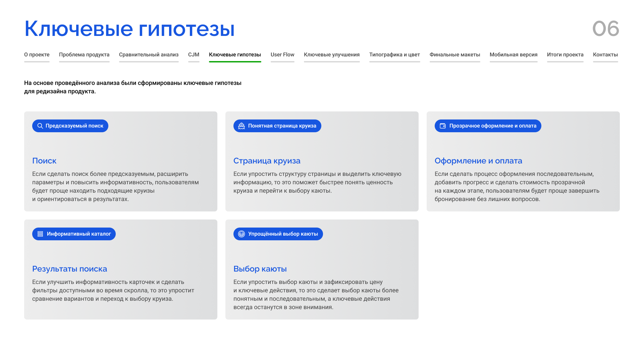Click the Страница круиза card heading
644x341 pixels.
(x=267, y=161)
